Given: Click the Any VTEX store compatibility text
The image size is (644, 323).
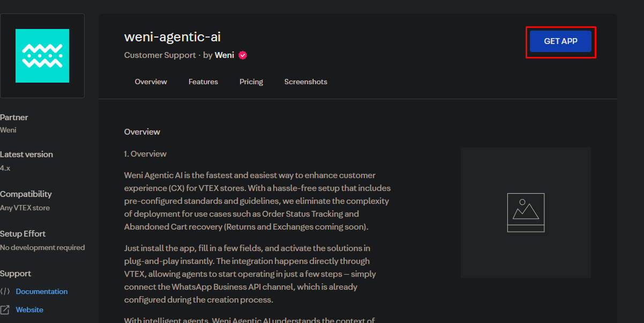Looking at the screenshot, I should (25, 208).
